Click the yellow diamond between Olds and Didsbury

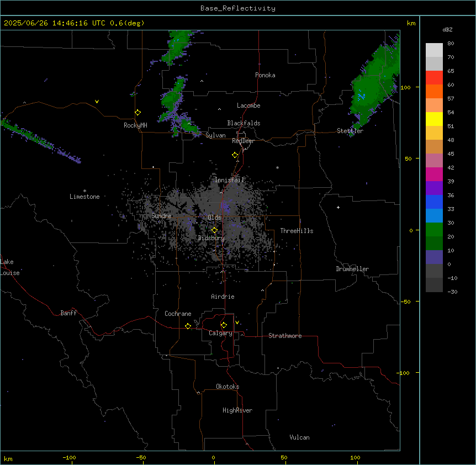click(x=214, y=230)
